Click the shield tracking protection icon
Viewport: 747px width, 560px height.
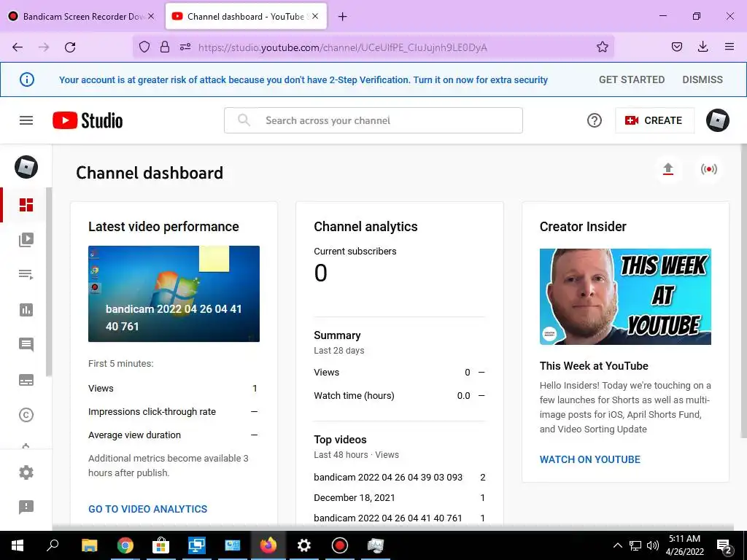click(x=144, y=47)
